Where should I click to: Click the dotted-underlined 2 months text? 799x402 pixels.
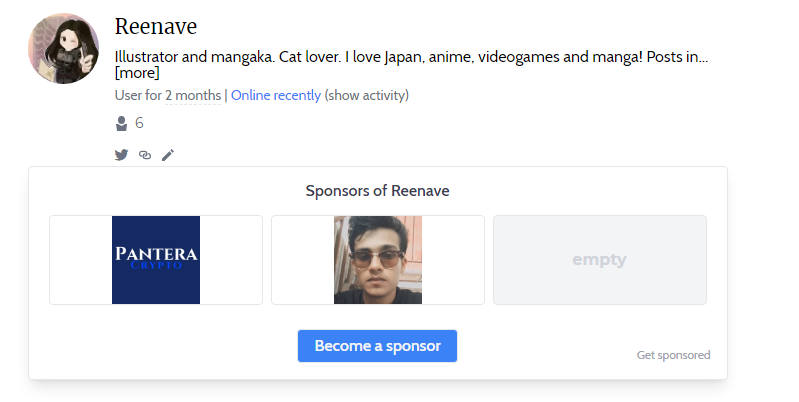(x=193, y=95)
